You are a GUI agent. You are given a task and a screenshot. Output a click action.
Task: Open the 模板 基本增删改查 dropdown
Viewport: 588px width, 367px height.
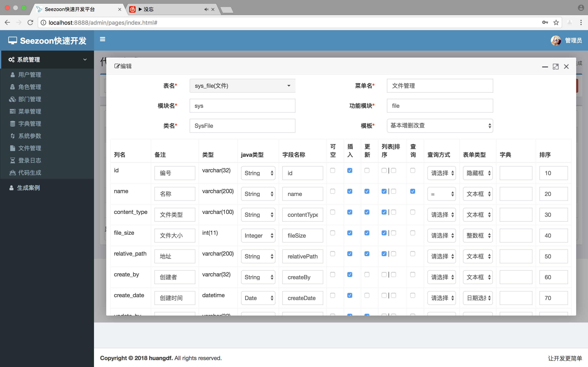[x=440, y=126]
